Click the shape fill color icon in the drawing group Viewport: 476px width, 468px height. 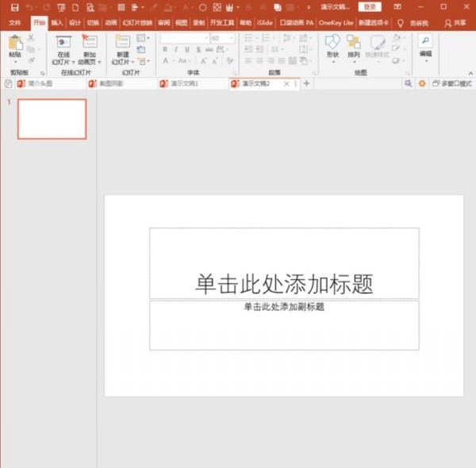(397, 37)
